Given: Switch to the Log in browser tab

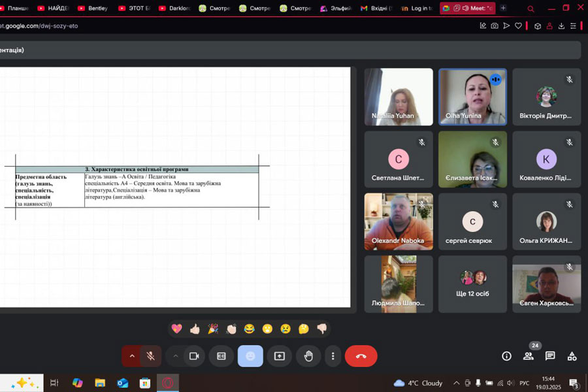Looking at the screenshot, I should coord(417,8).
